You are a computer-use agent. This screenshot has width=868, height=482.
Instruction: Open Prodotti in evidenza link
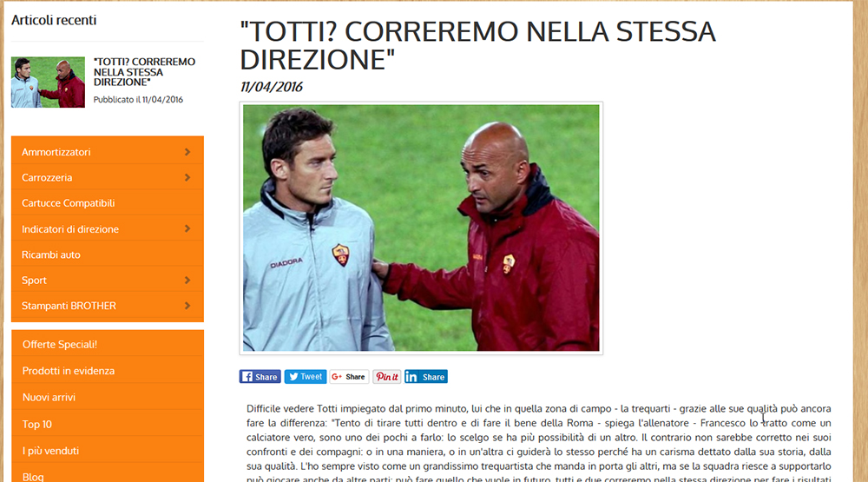pyautogui.click(x=68, y=371)
